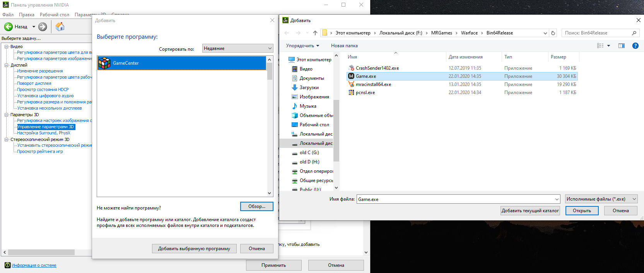
Task: Click the system information icon at bottom left
Action: tap(7, 265)
